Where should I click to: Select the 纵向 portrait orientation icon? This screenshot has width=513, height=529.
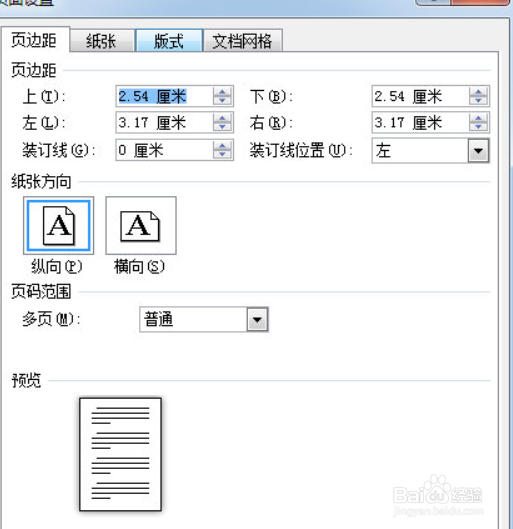pos(59,225)
